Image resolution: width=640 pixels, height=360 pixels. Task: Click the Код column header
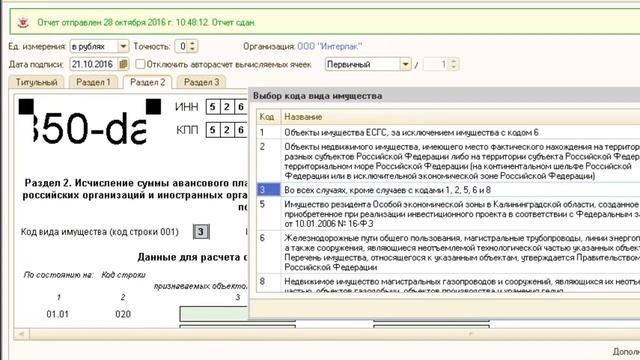[x=268, y=117]
